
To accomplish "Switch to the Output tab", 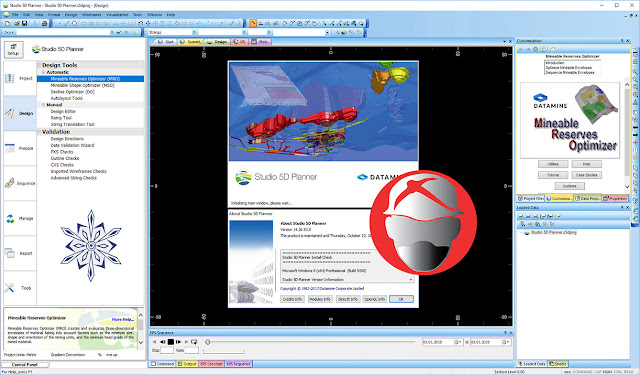I will pyautogui.click(x=187, y=364).
